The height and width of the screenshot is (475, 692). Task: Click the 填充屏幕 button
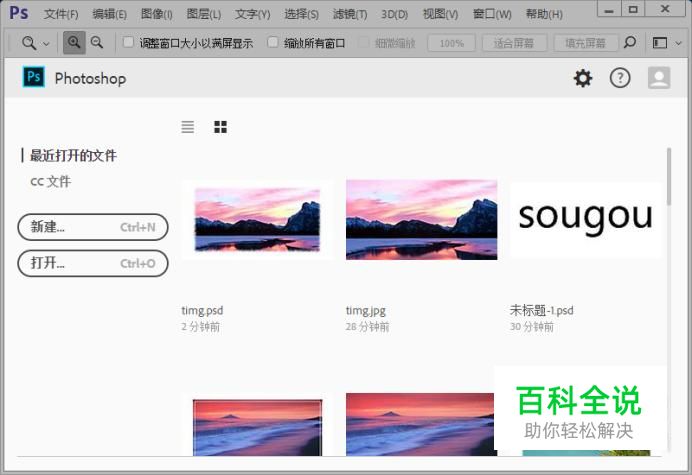pos(586,43)
